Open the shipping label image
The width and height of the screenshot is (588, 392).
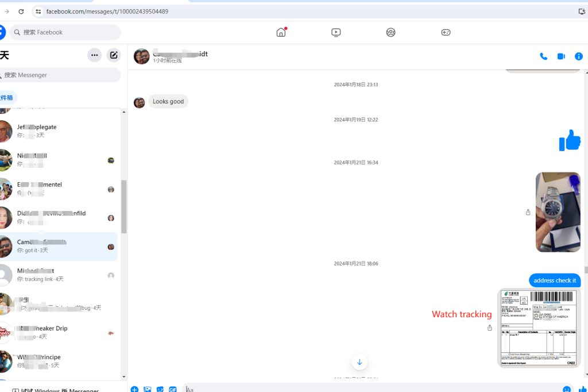click(x=539, y=328)
